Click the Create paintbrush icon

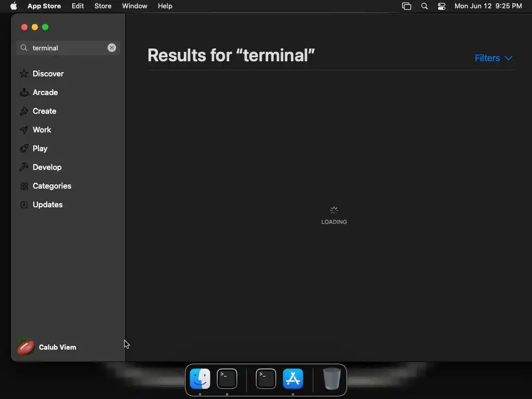coord(24,111)
